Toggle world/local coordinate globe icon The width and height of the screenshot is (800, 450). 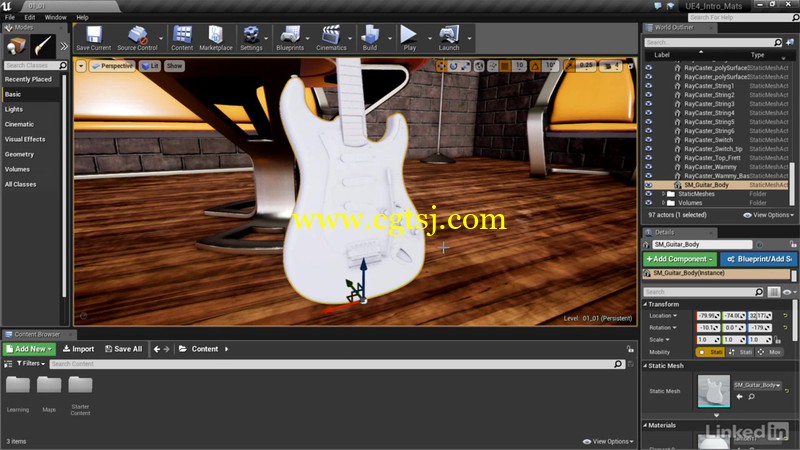click(479, 66)
